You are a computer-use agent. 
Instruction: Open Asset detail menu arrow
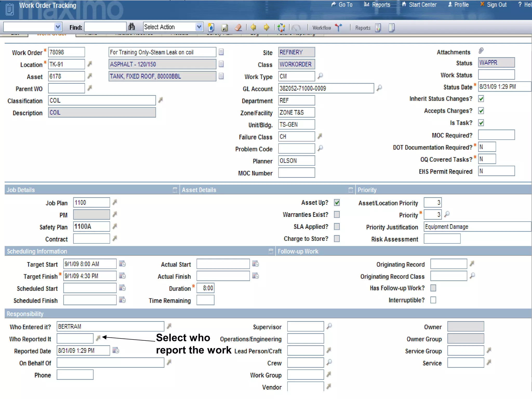click(90, 76)
